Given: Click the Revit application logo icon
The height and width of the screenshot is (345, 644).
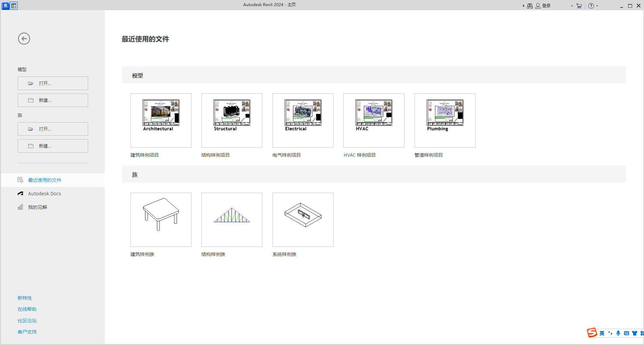Looking at the screenshot, I should (x=5, y=5).
